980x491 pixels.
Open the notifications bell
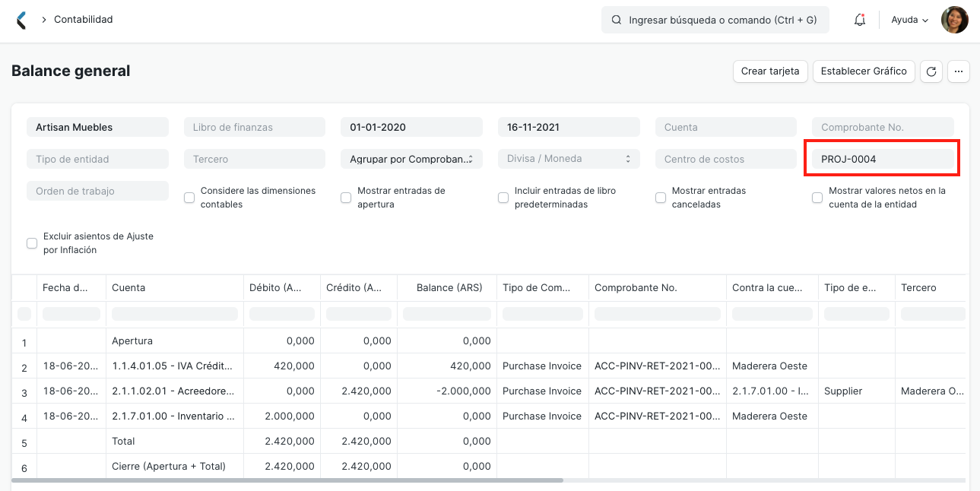pos(860,20)
